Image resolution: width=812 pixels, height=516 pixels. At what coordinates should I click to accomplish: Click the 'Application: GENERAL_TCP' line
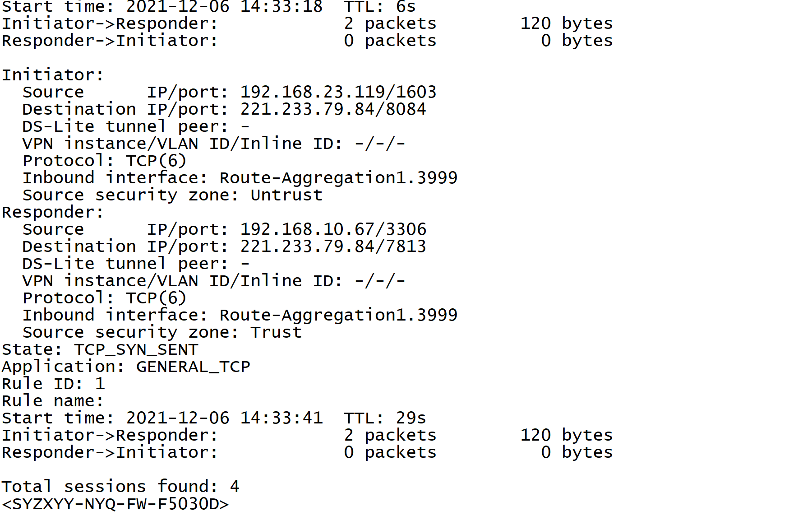pos(126,367)
